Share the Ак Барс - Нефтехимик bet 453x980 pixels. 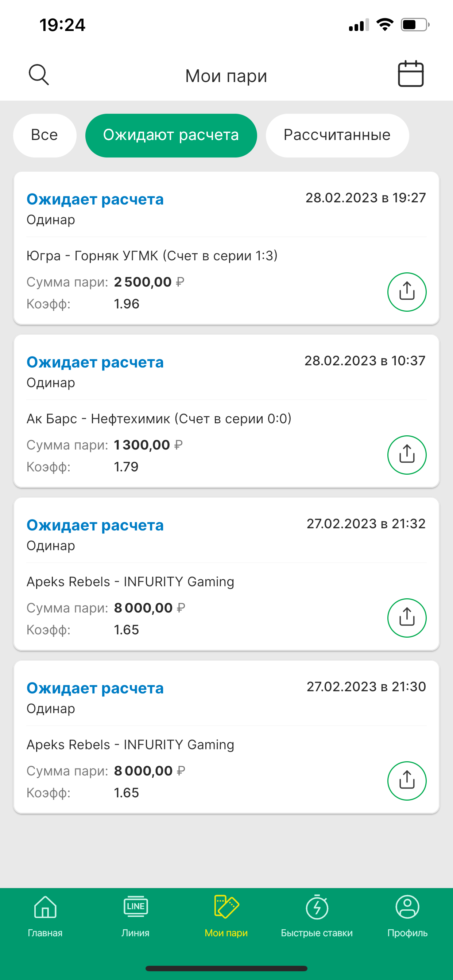pyautogui.click(x=407, y=455)
